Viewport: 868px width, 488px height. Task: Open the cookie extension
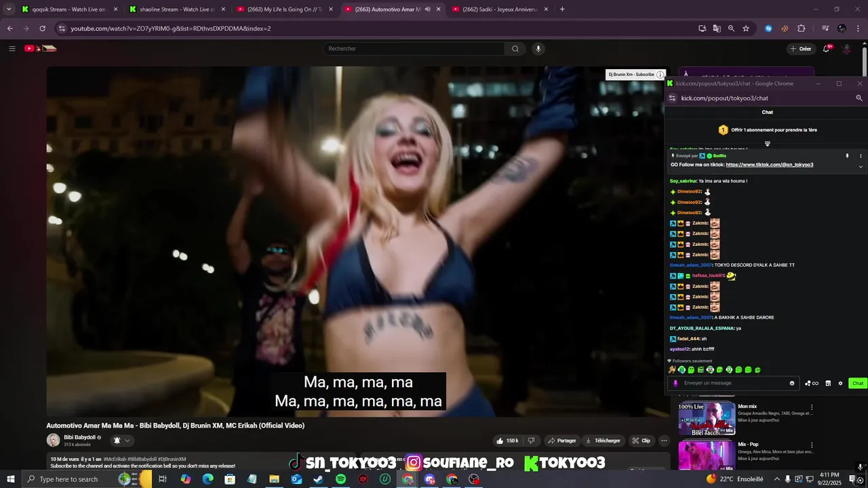point(785,28)
